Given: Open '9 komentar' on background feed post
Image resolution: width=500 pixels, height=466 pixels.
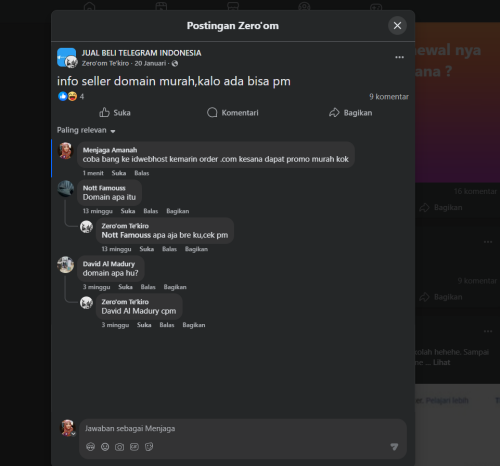Looking at the screenshot, I should tap(477, 281).
